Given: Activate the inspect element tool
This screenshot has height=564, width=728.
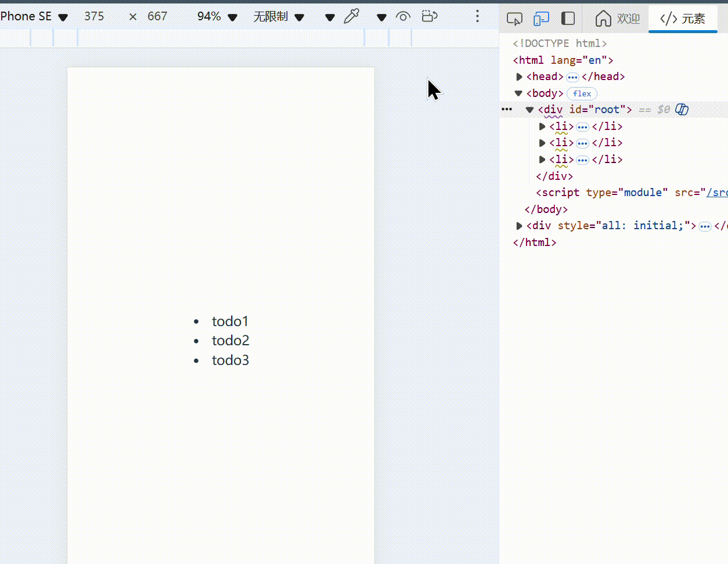Looking at the screenshot, I should 514,18.
